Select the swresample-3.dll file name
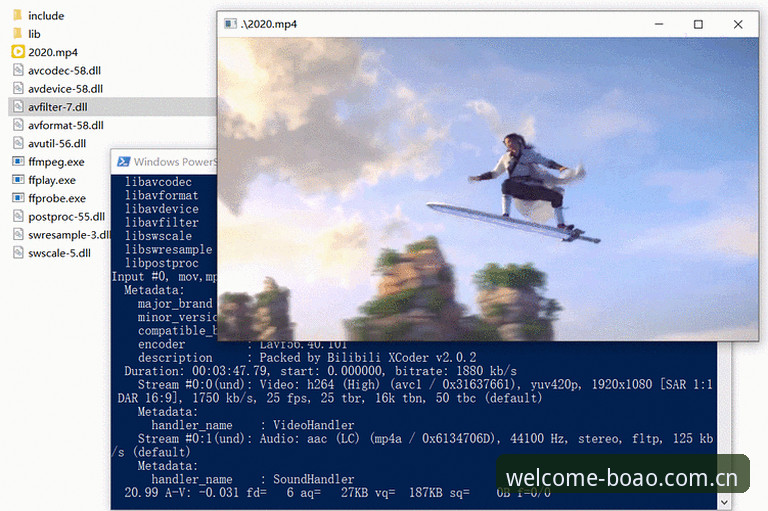The image size is (768, 511). tap(69, 235)
